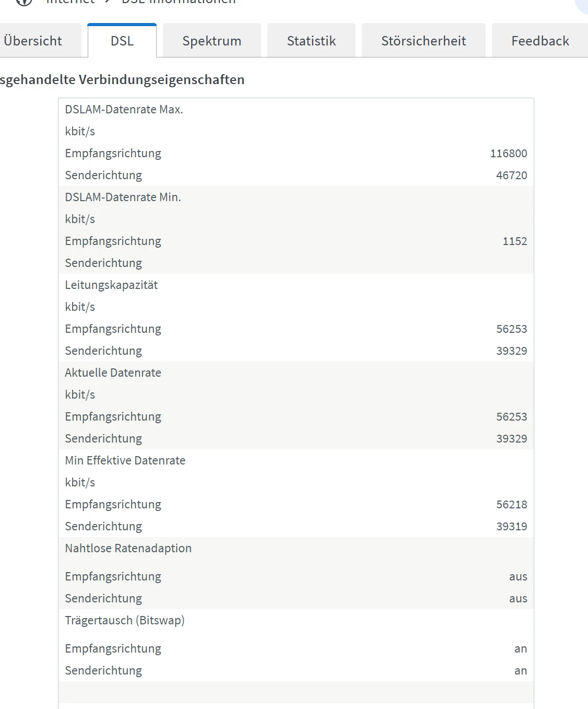Select the 56218 effective rate value
588x709 pixels.
point(511,505)
